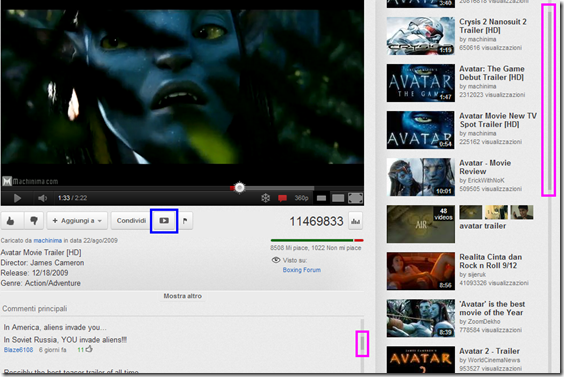Dislike the video with thumbs down

coord(34,221)
